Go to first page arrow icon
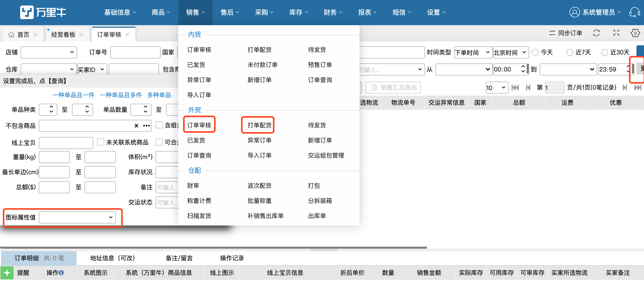The width and height of the screenshot is (644, 298). pyautogui.click(x=515, y=88)
